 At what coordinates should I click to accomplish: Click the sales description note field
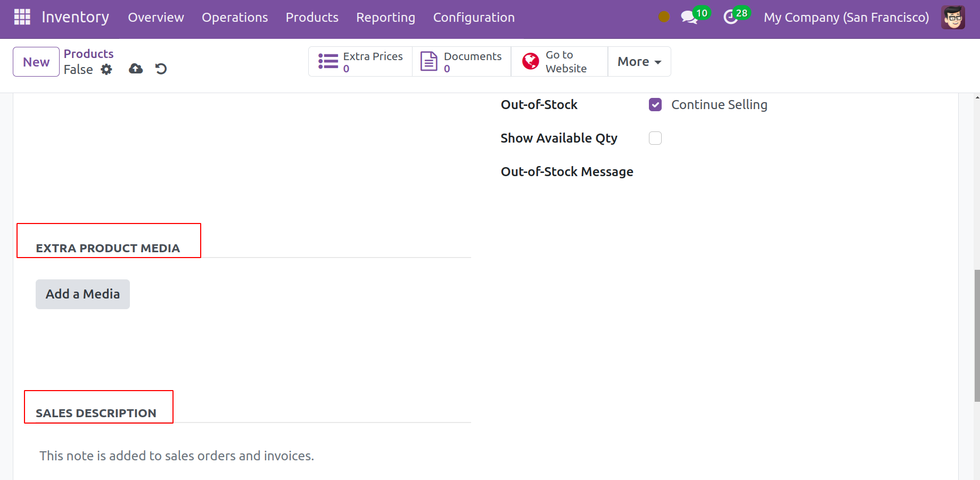177,456
